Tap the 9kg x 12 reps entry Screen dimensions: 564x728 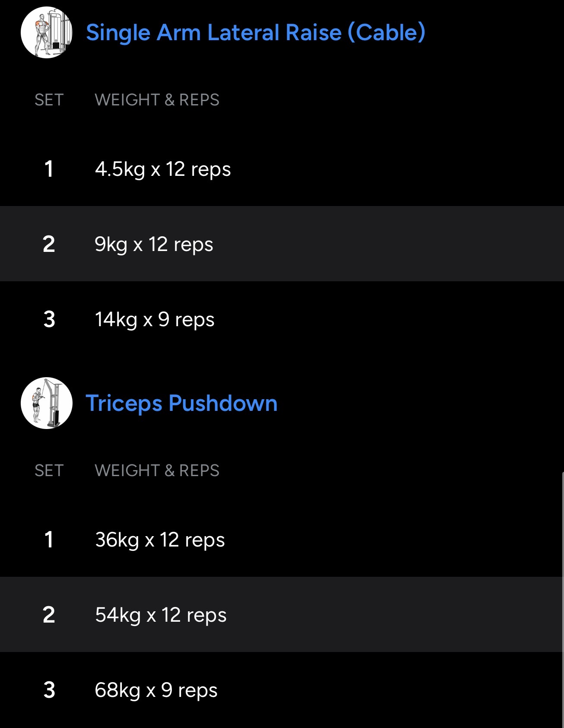click(154, 244)
